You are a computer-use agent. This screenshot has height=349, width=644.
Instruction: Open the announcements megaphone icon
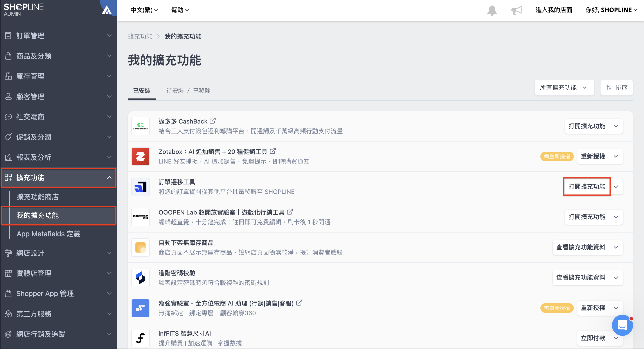click(x=516, y=10)
